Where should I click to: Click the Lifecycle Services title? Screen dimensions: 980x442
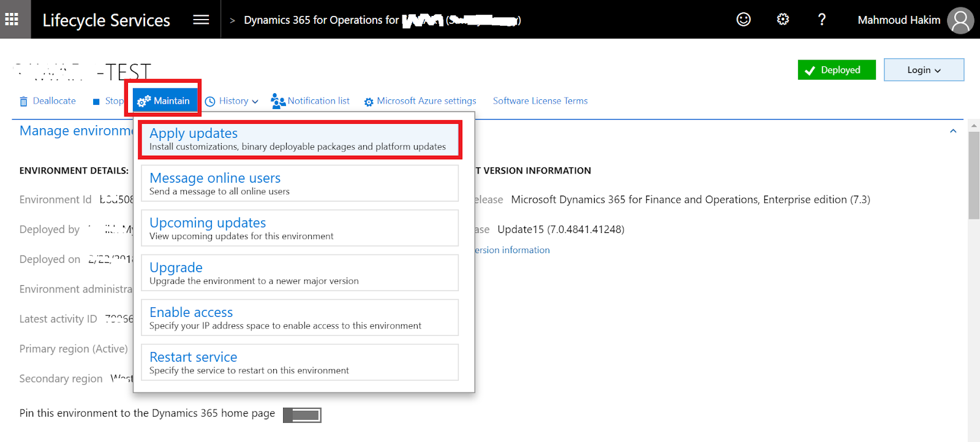point(107,20)
